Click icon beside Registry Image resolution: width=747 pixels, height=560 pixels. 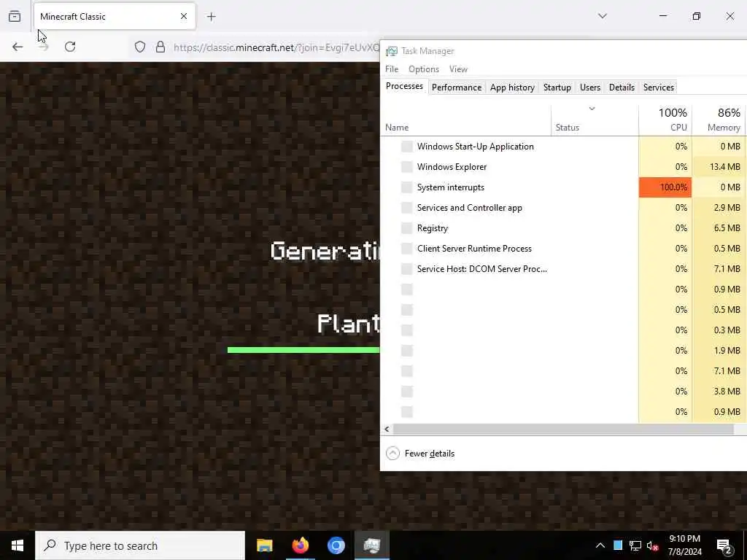click(x=407, y=228)
